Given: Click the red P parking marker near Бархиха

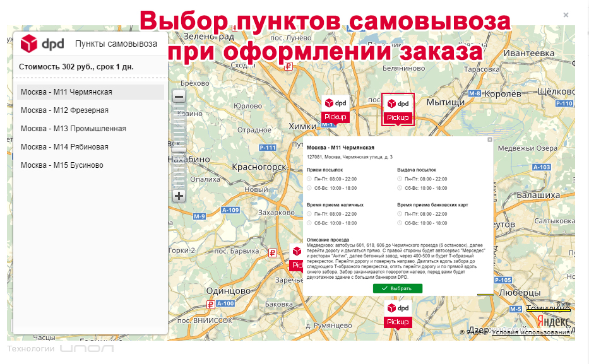Looking at the screenshot, I should (x=271, y=253).
